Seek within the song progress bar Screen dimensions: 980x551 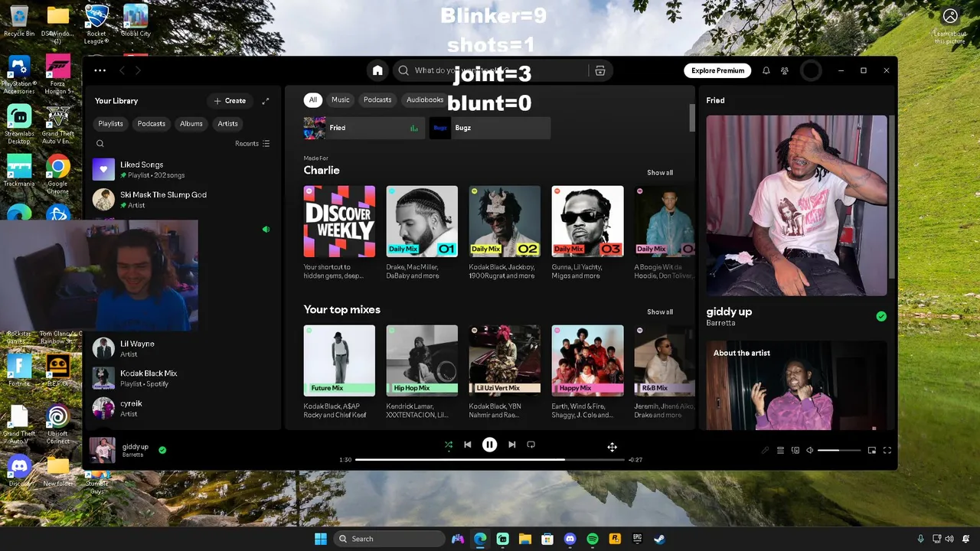489,459
